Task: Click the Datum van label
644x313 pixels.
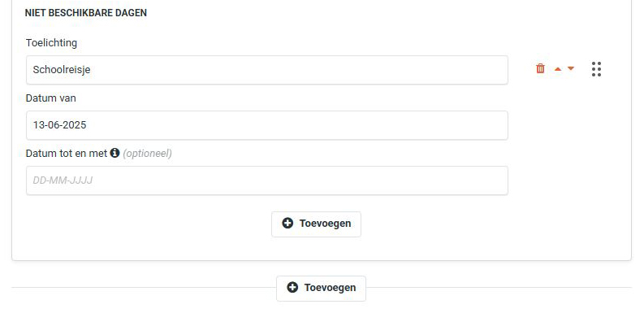Action: (51, 98)
